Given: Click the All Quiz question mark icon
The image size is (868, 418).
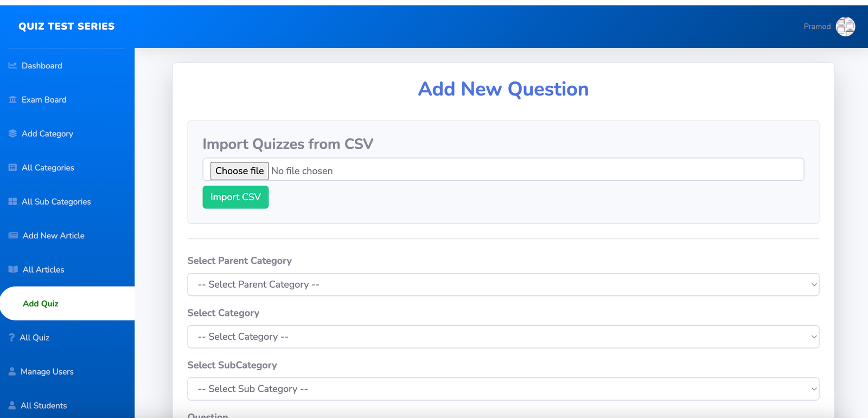Looking at the screenshot, I should click(12, 337).
